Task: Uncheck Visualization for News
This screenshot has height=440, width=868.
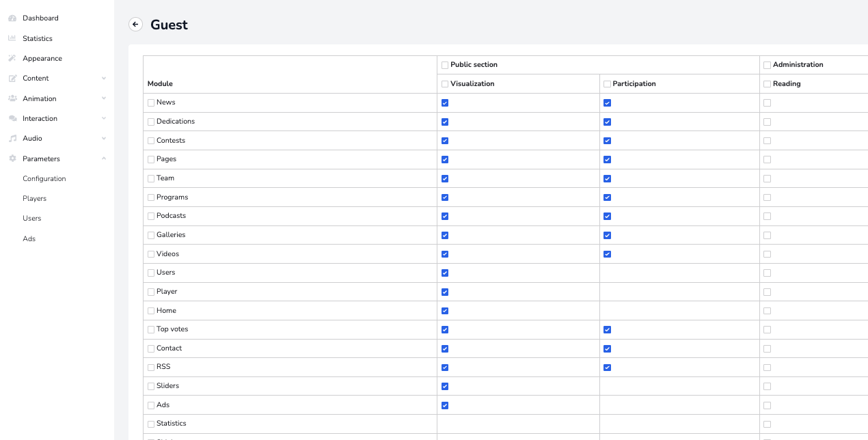Action: [445, 103]
